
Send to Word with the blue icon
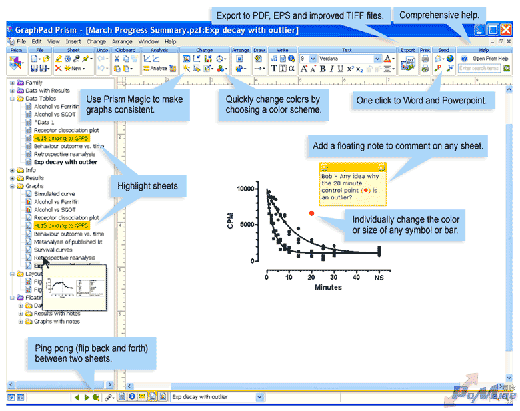pos(450,68)
